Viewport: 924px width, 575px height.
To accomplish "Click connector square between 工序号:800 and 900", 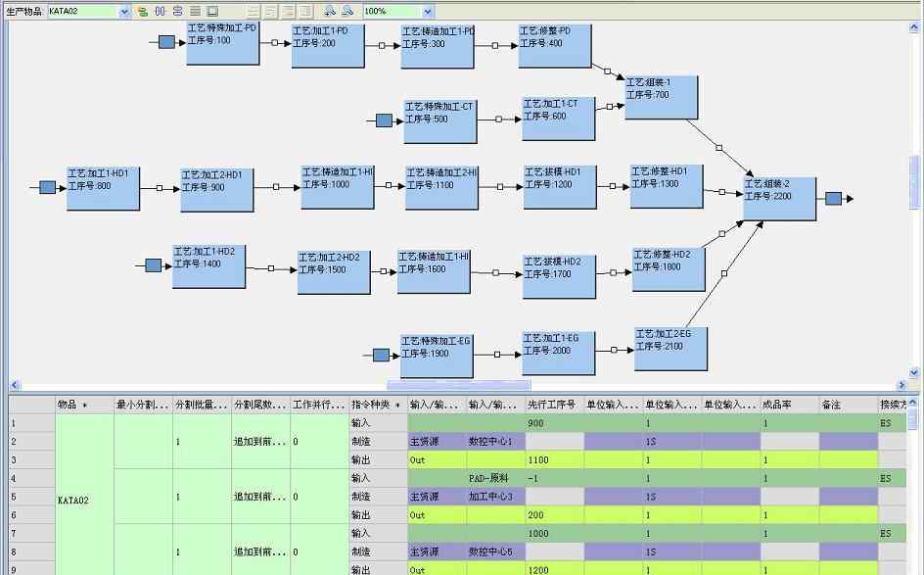I will 160,188.
